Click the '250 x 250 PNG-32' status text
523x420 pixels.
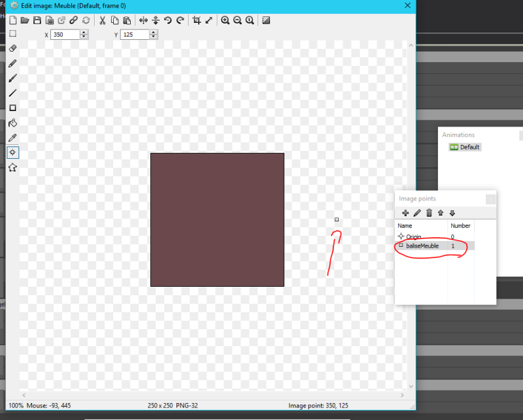[x=173, y=406]
